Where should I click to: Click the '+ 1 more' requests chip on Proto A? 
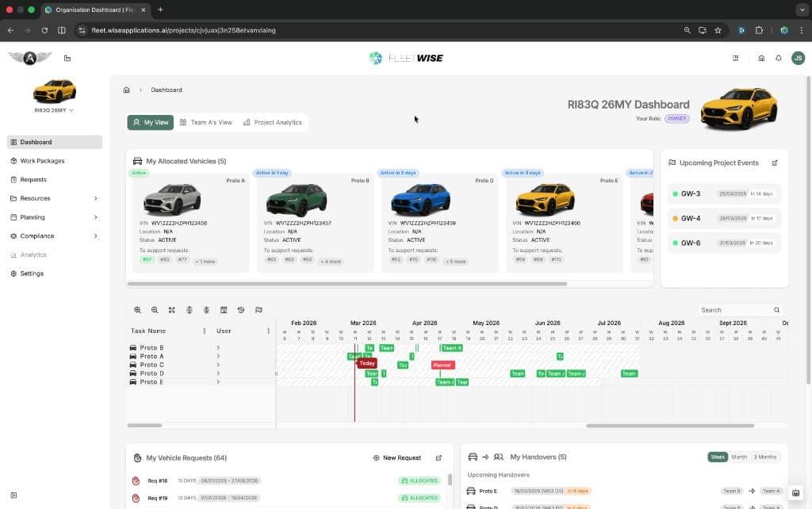click(x=205, y=262)
